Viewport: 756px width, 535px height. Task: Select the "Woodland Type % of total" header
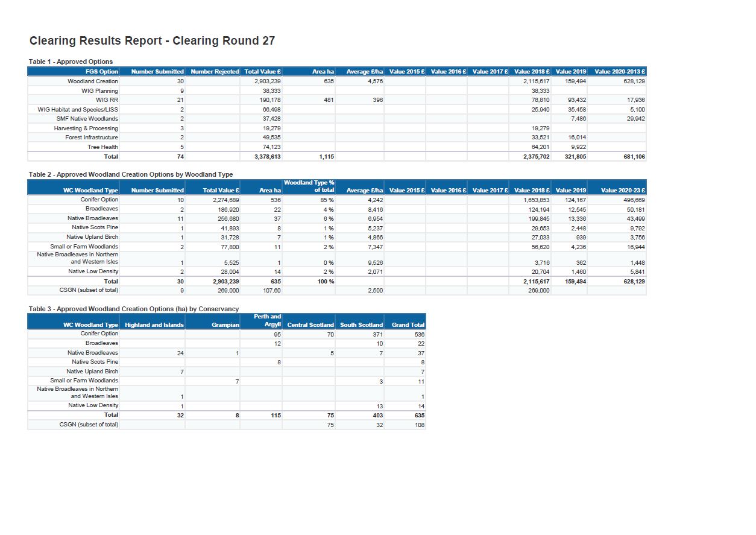309,186
